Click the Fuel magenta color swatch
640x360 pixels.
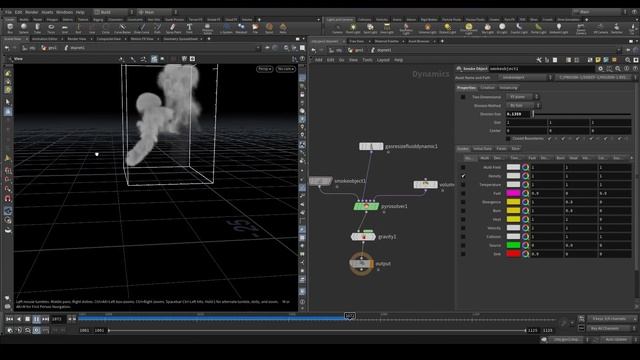513,193
